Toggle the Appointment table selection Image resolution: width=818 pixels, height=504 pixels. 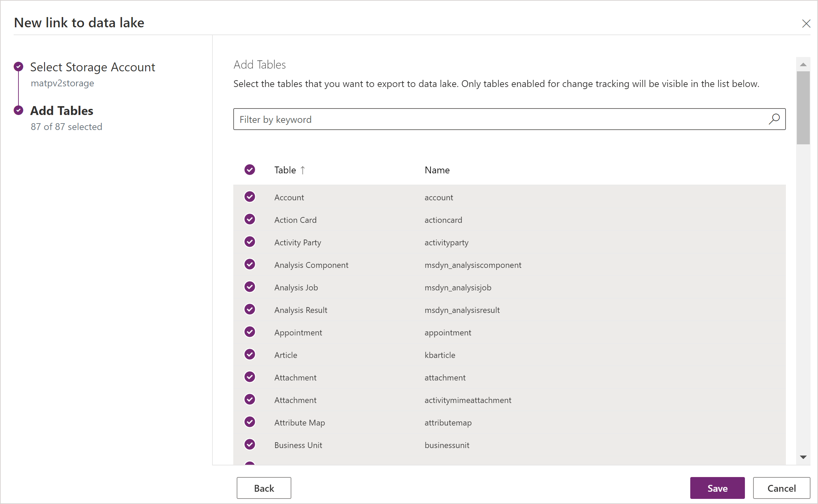250,332
